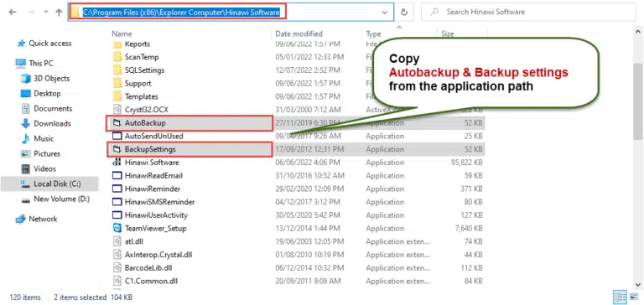
Task: Switch to details view layout button
Action: pos(620,297)
